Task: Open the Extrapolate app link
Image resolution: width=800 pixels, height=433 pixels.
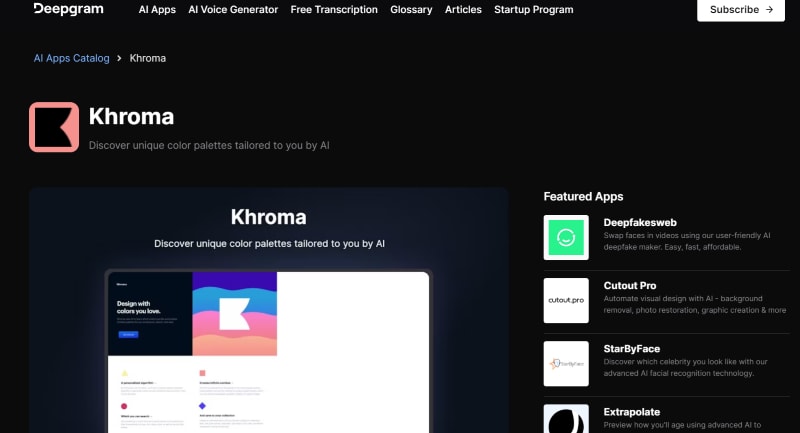Action: click(632, 412)
